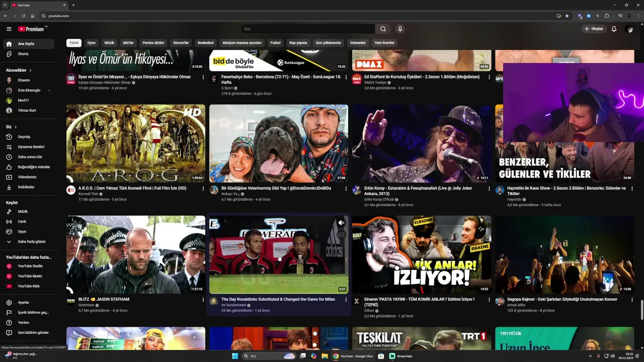Open Chrome three-dot menu

637,16
